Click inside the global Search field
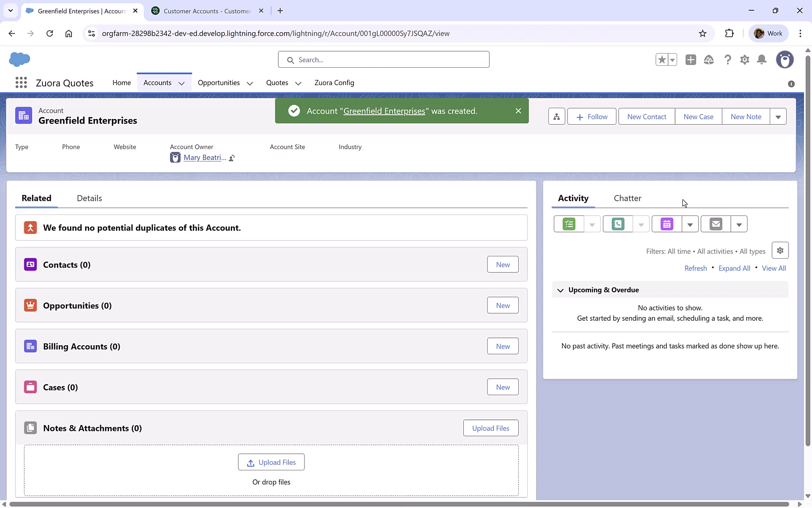This screenshot has height=508, width=812. pos(383,59)
